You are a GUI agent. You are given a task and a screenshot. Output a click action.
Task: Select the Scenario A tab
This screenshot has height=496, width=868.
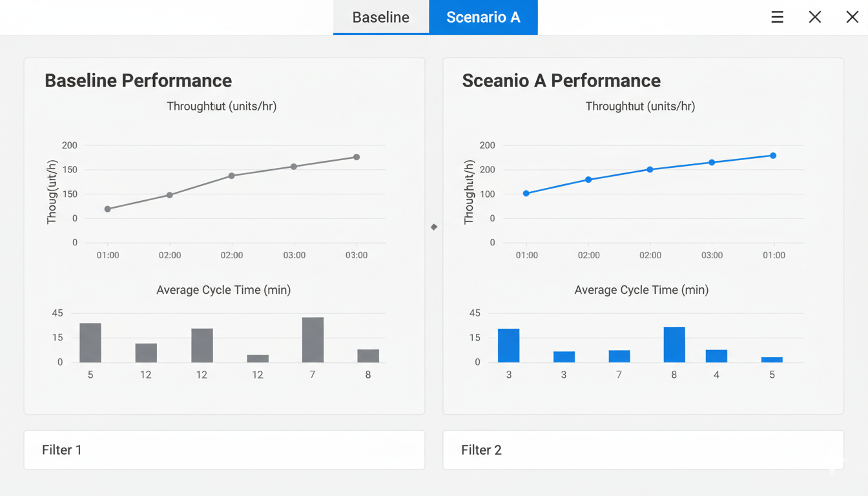click(x=483, y=17)
